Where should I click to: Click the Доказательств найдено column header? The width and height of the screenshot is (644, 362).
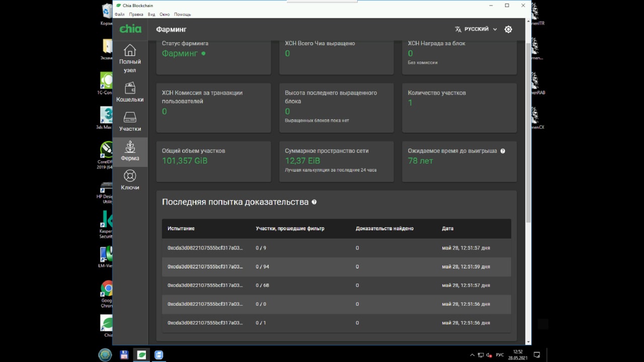point(384,228)
